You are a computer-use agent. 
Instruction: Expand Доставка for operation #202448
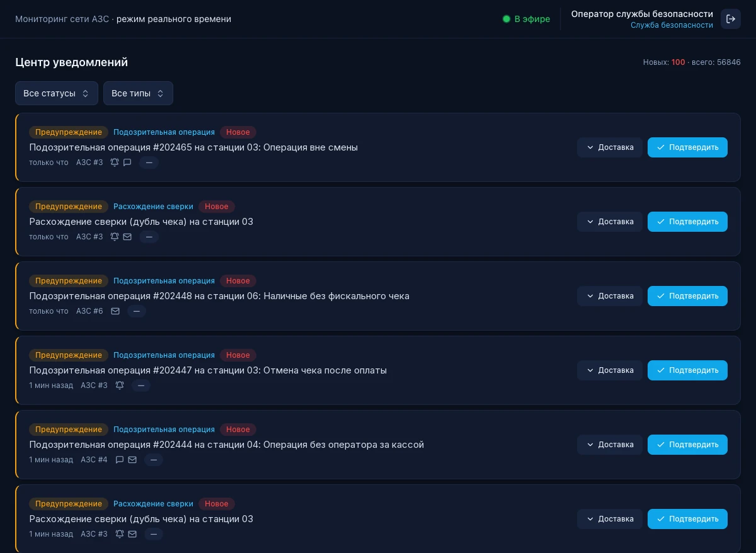610,296
